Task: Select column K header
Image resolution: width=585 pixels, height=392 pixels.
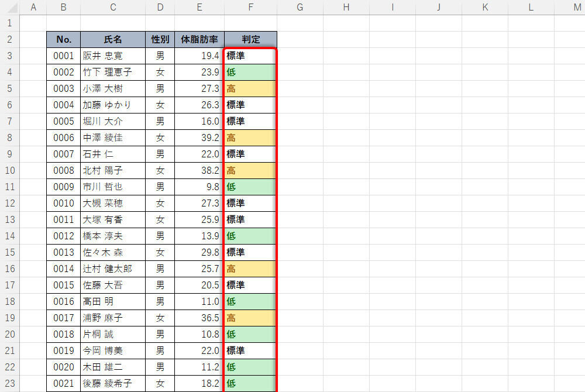Action: (x=485, y=7)
